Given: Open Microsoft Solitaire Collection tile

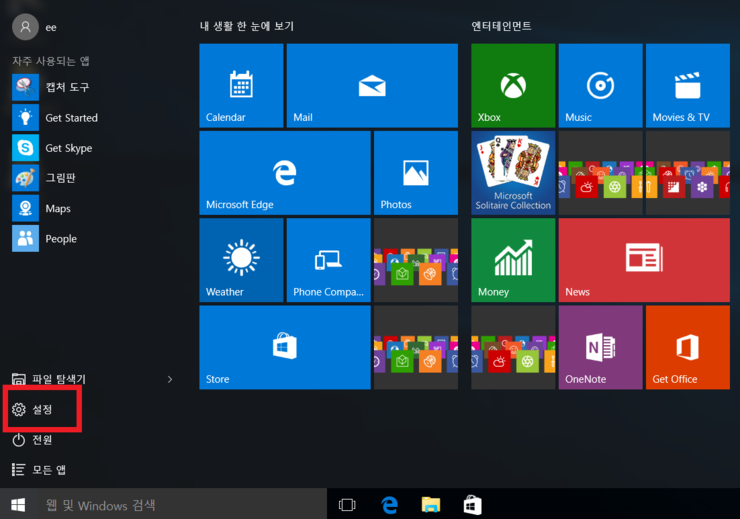Looking at the screenshot, I should point(513,173).
